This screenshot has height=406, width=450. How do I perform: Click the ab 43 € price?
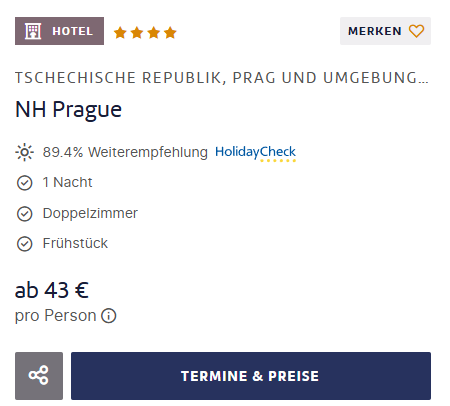pyautogui.click(x=52, y=290)
